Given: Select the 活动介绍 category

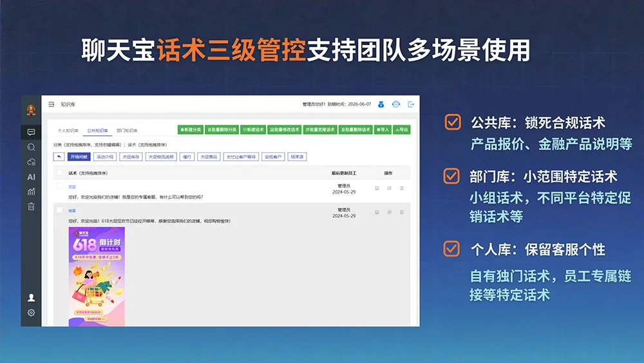Looking at the screenshot, I should [x=105, y=157].
